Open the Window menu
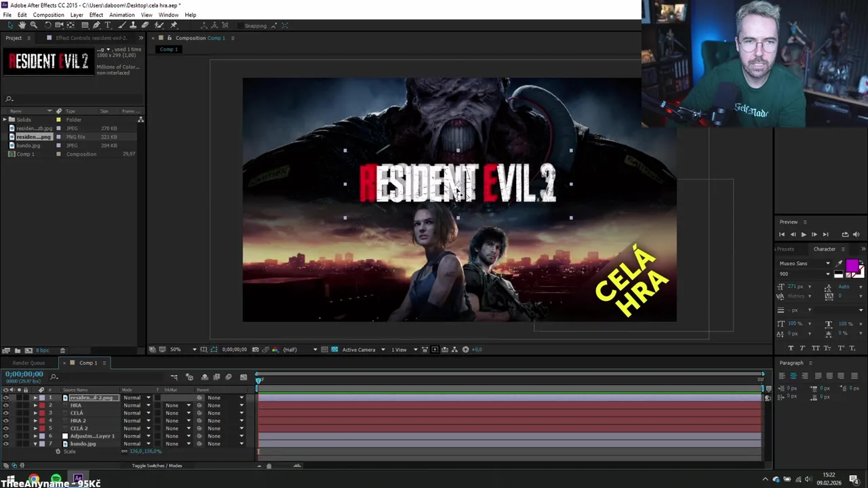The image size is (868, 488). 168,15
